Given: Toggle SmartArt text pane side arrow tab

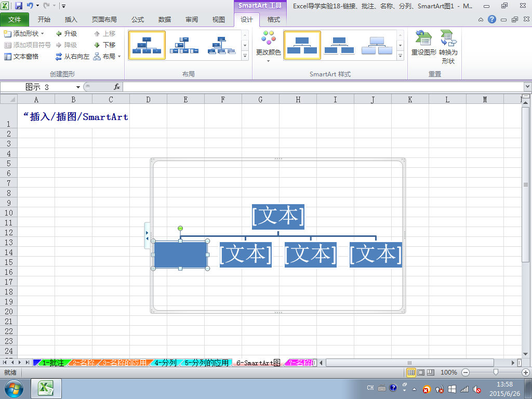Looking at the screenshot, I should pyautogui.click(x=147, y=236).
